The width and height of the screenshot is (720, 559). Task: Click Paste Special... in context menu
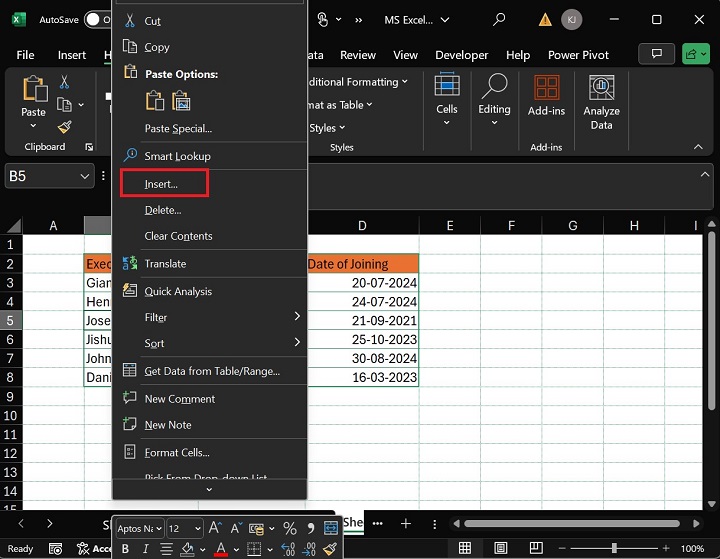178,128
